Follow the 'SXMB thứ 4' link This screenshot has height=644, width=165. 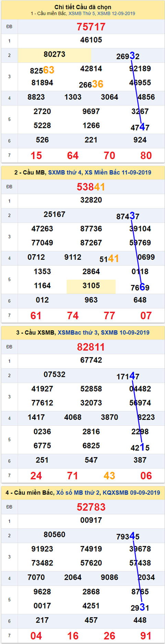(65, 173)
